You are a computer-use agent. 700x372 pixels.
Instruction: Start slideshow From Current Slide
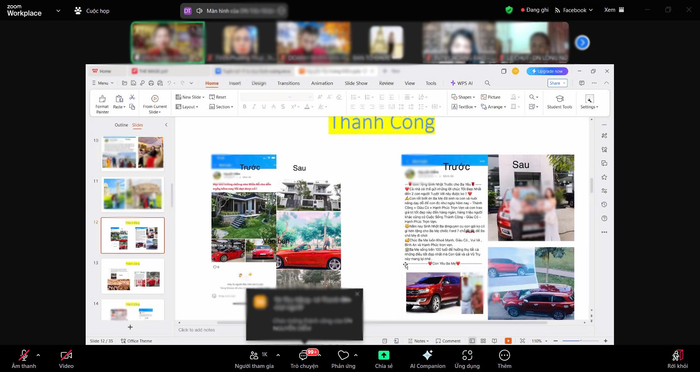click(155, 104)
